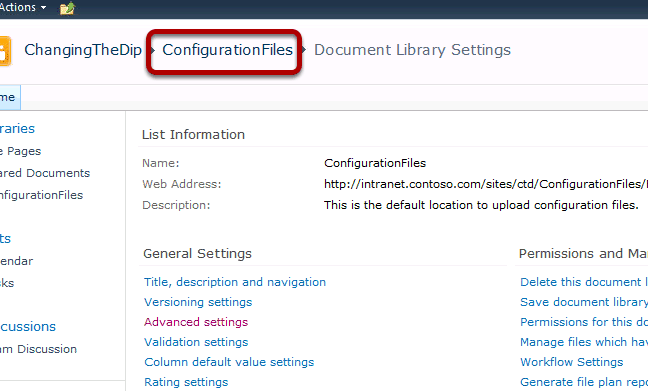This screenshot has height=391, width=648.
Task: Open Rating settings
Action: (186, 382)
